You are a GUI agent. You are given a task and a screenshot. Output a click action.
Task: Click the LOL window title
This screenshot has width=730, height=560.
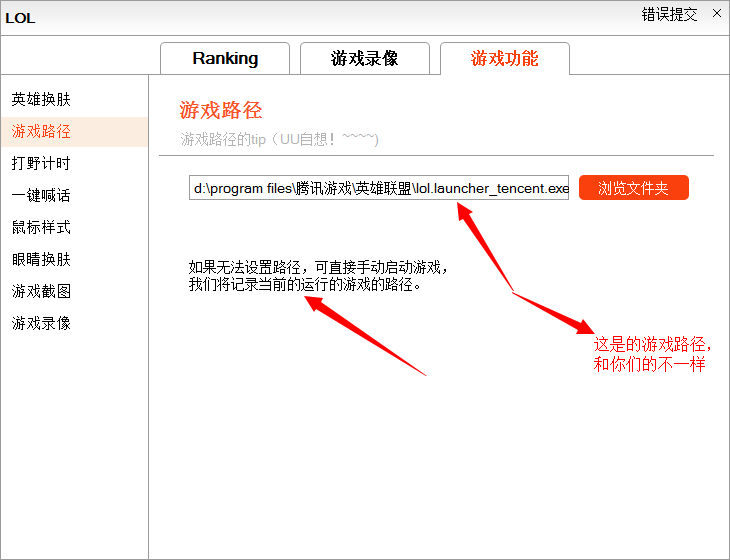pyautogui.click(x=20, y=17)
